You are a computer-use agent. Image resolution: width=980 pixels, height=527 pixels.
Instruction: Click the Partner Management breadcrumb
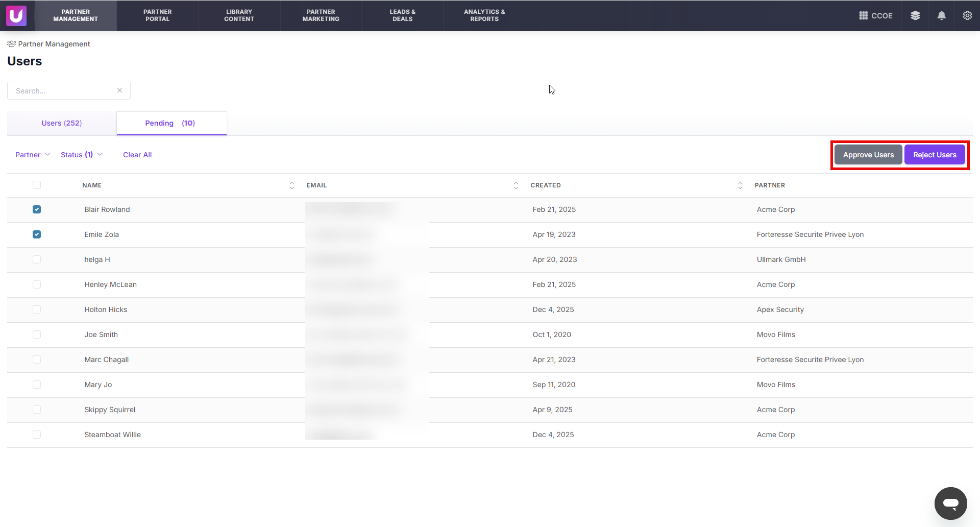click(x=54, y=44)
